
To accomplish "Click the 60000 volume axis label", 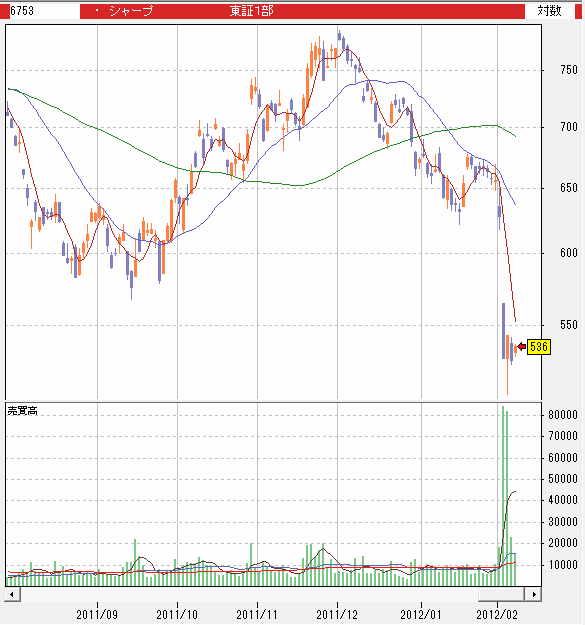I will (563, 458).
